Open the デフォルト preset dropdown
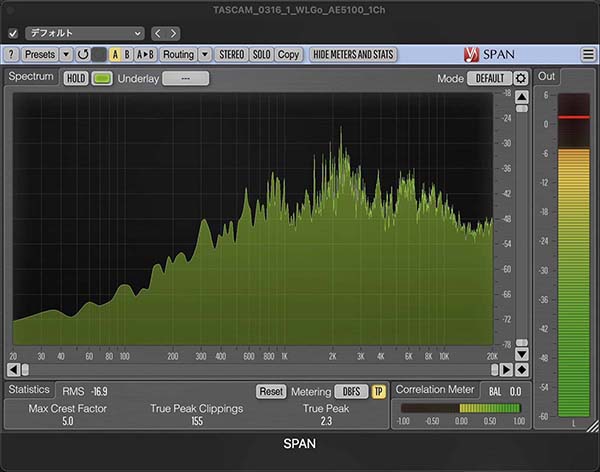Viewport: 600px width, 472px height. click(85, 33)
